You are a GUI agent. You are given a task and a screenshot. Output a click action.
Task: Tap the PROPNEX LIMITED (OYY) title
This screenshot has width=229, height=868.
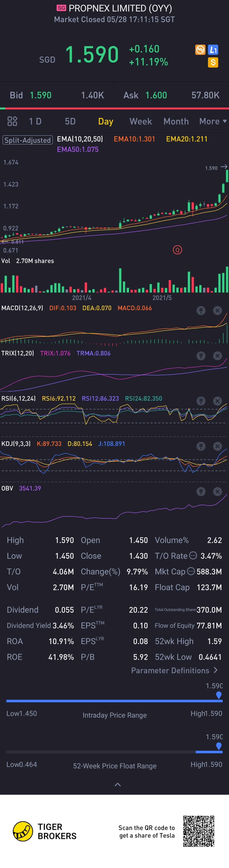[120, 8]
